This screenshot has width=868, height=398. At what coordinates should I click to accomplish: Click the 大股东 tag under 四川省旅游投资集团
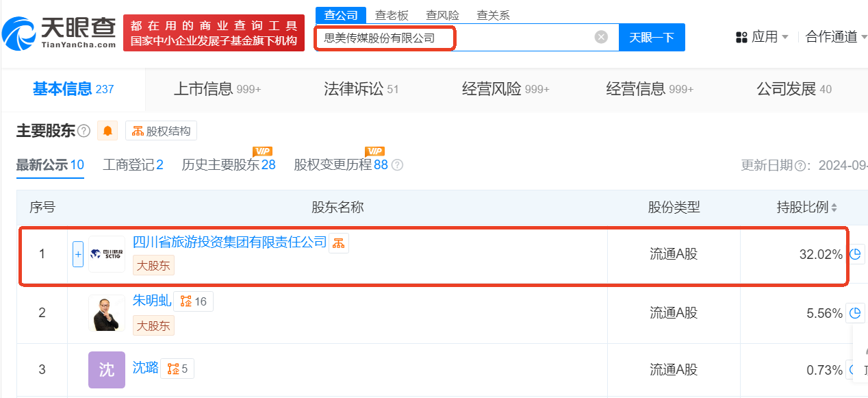coord(153,266)
